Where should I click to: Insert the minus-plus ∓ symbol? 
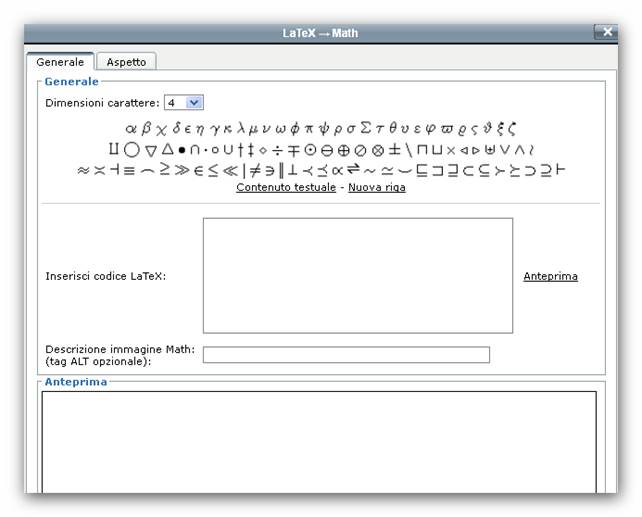pyautogui.click(x=294, y=151)
